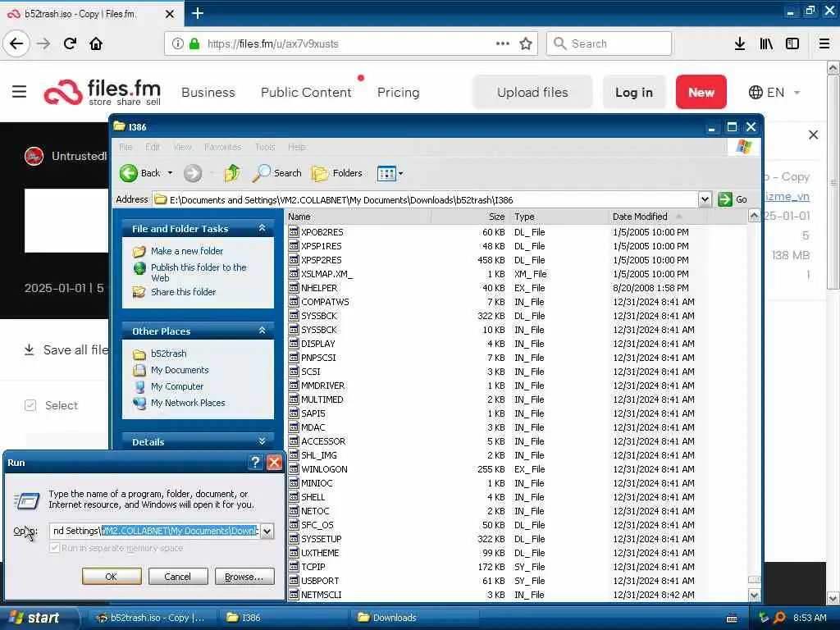This screenshot has width=840, height=630.
Task: Click OK in Run dialog
Action: tap(112, 577)
